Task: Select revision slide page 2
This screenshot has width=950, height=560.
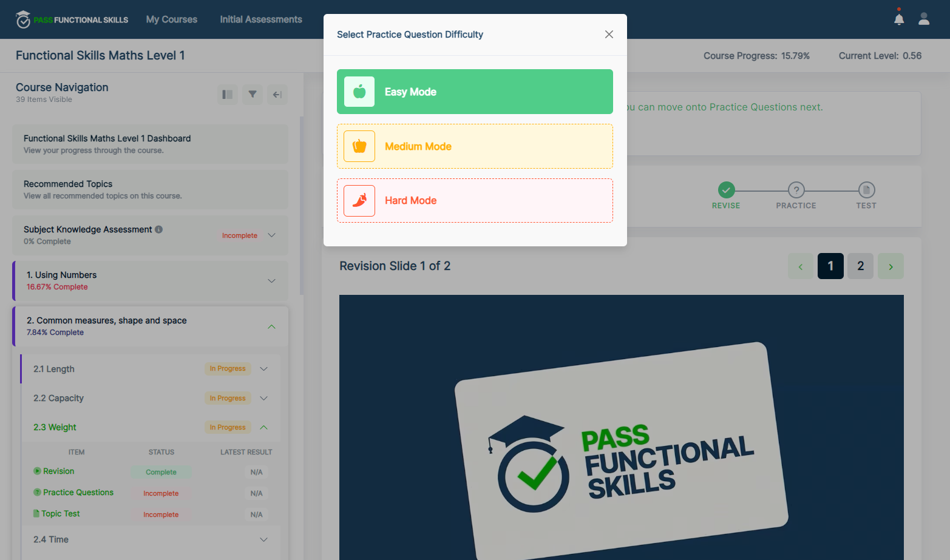Action: tap(860, 266)
